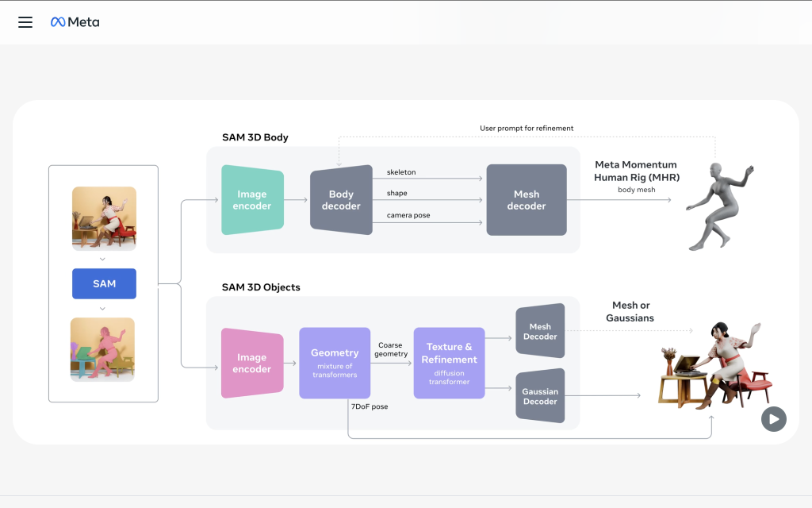Open the hamburger navigation menu
The height and width of the screenshot is (508, 812).
pyautogui.click(x=25, y=22)
